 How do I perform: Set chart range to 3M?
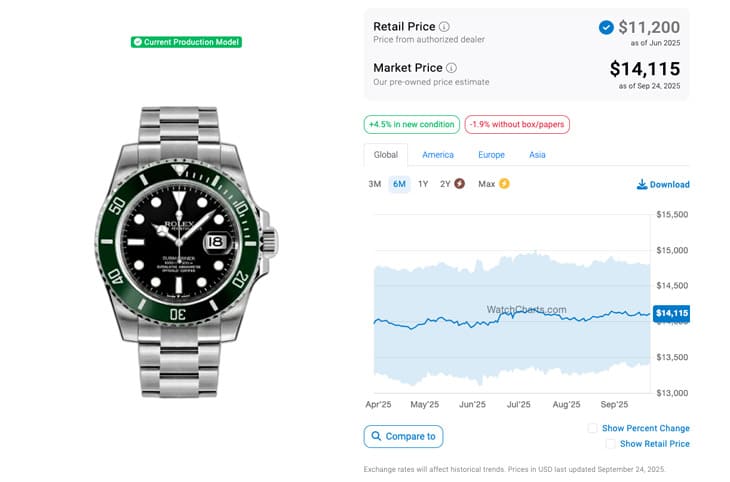click(375, 184)
